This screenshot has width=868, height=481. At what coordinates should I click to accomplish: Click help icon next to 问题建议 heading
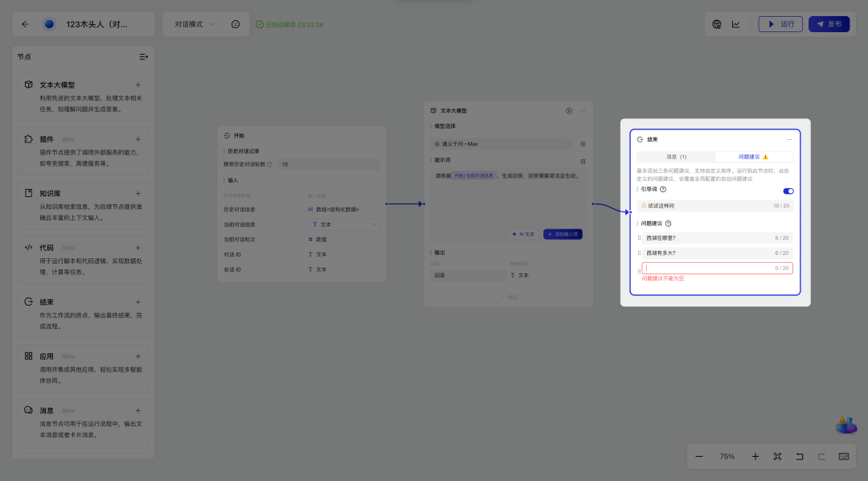pyautogui.click(x=668, y=224)
